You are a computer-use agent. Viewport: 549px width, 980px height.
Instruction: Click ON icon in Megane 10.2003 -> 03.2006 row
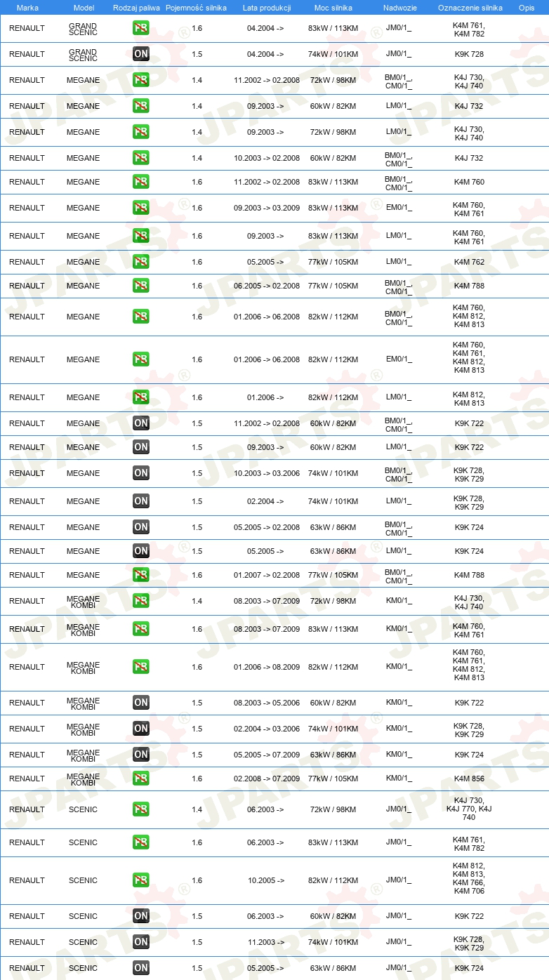[141, 473]
